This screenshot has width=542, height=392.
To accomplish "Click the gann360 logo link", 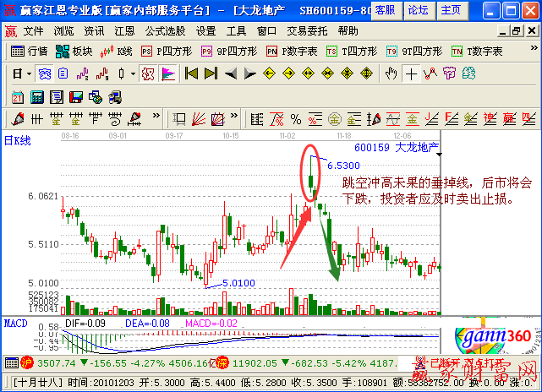I will click(x=496, y=336).
